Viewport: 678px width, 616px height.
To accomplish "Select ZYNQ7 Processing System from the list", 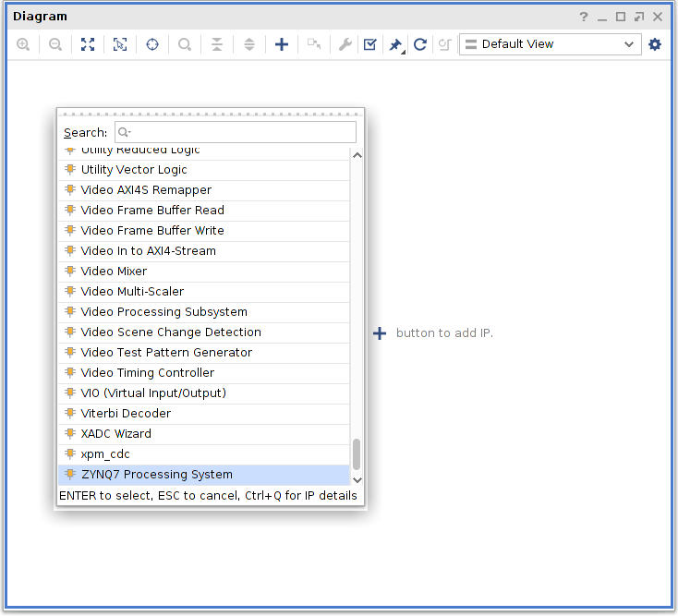I will point(157,475).
